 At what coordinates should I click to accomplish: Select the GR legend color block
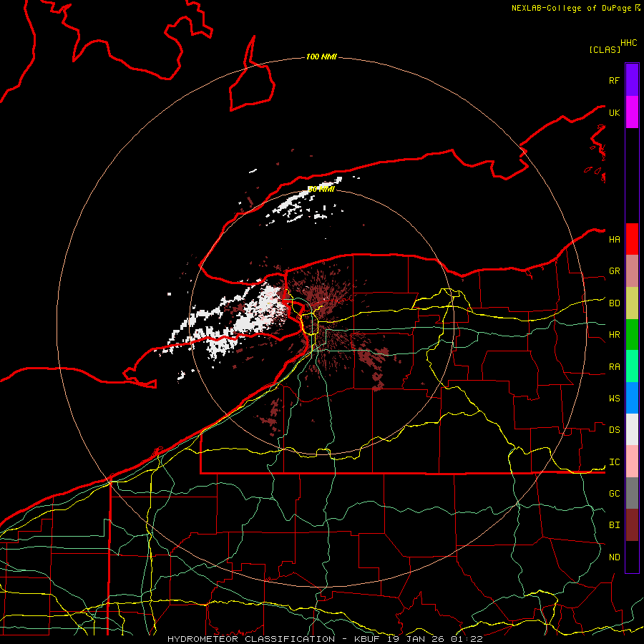(x=632, y=271)
